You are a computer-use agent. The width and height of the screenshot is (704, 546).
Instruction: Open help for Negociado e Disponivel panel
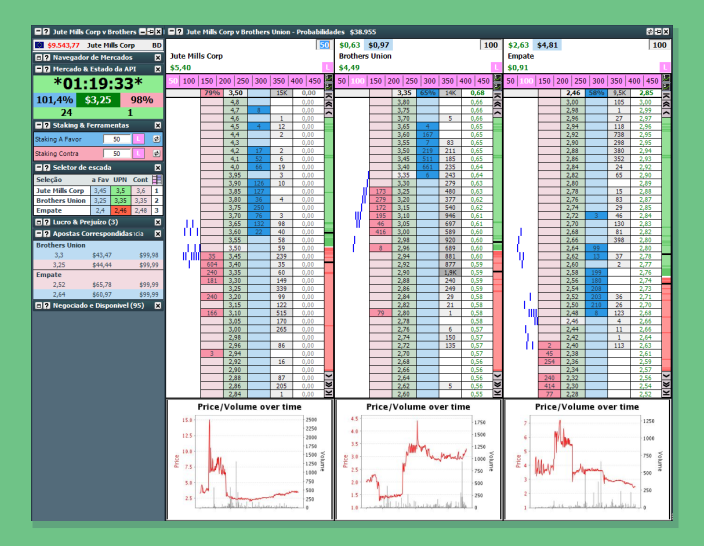46,306
